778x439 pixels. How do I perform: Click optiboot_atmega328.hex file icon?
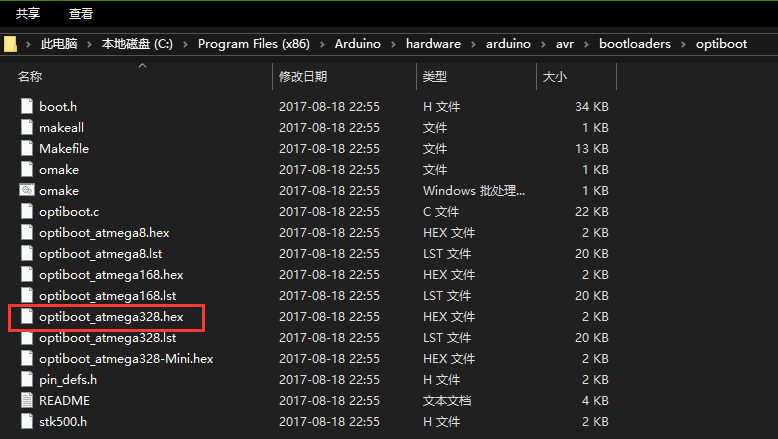tap(27, 316)
